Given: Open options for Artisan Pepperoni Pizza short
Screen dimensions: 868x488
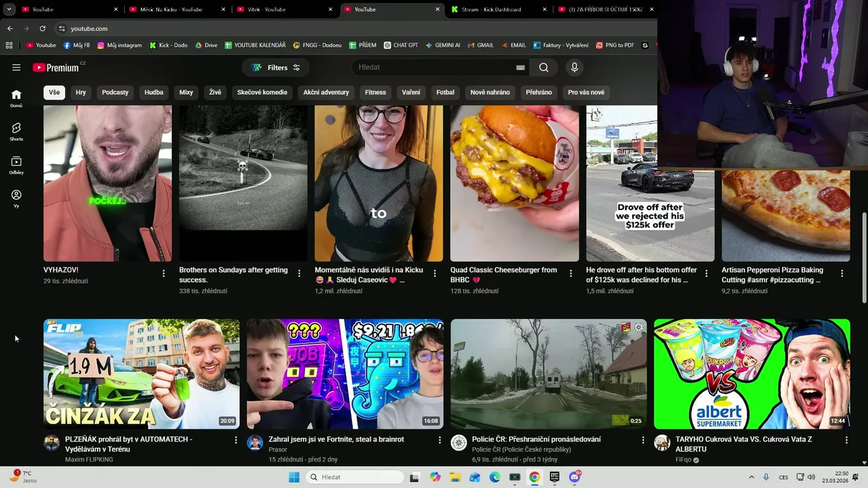Looking at the screenshot, I should 842,273.
